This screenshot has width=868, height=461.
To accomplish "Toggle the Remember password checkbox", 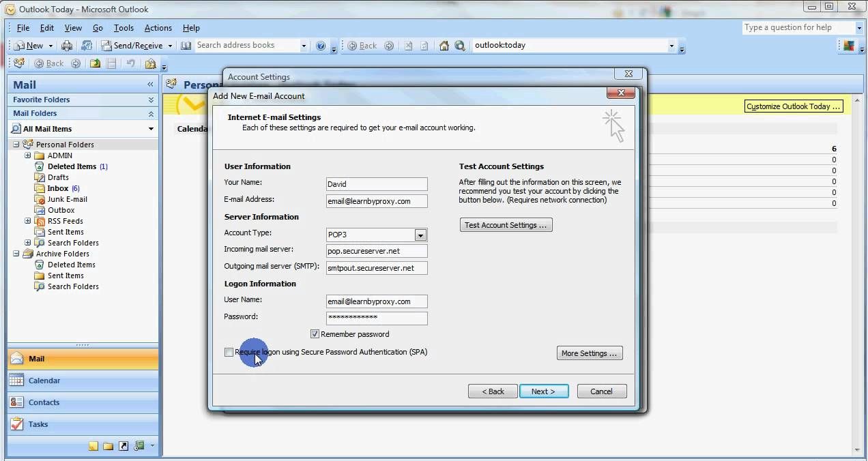I will 315,334.
